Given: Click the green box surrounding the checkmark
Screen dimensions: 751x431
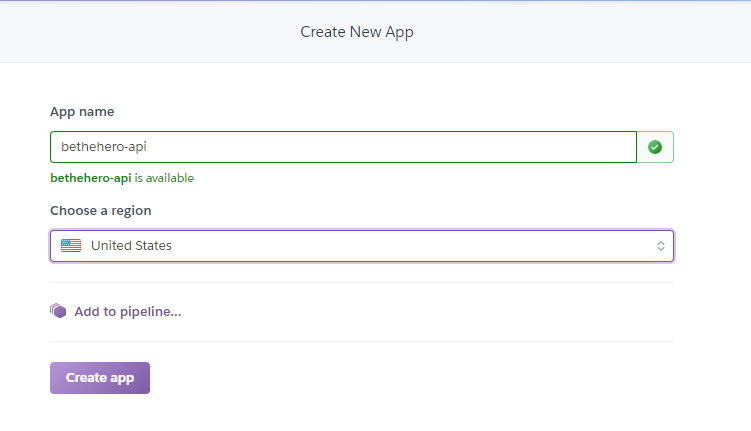Looking at the screenshot, I should (x=655, y=147).
